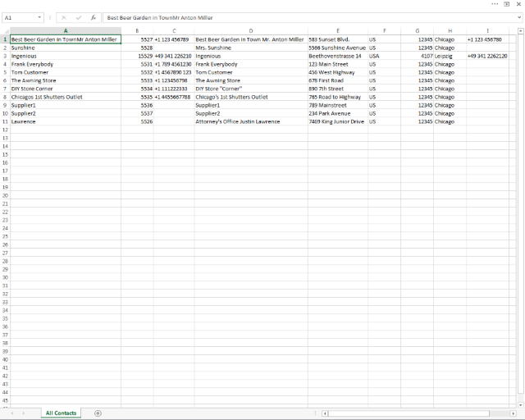Click vertical scrollbar down arrow
The height and width of the screenshot is (420, 525).
520,405
